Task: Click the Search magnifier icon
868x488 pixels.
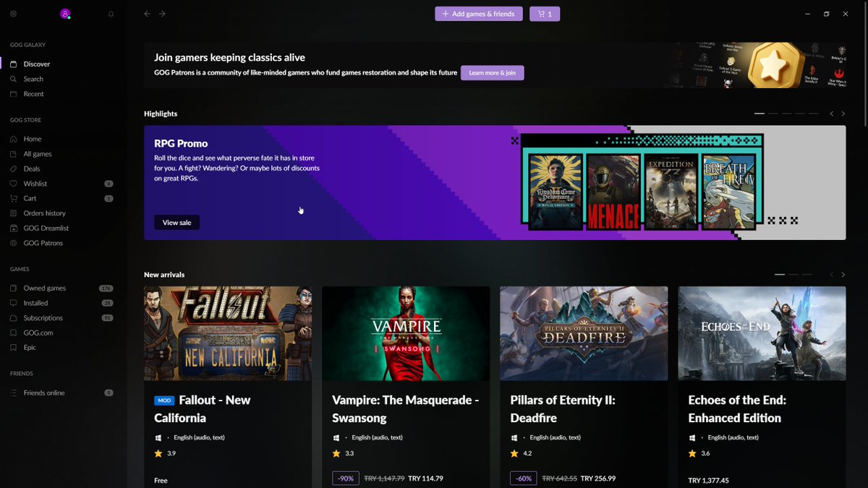Action: click(14, 79)
